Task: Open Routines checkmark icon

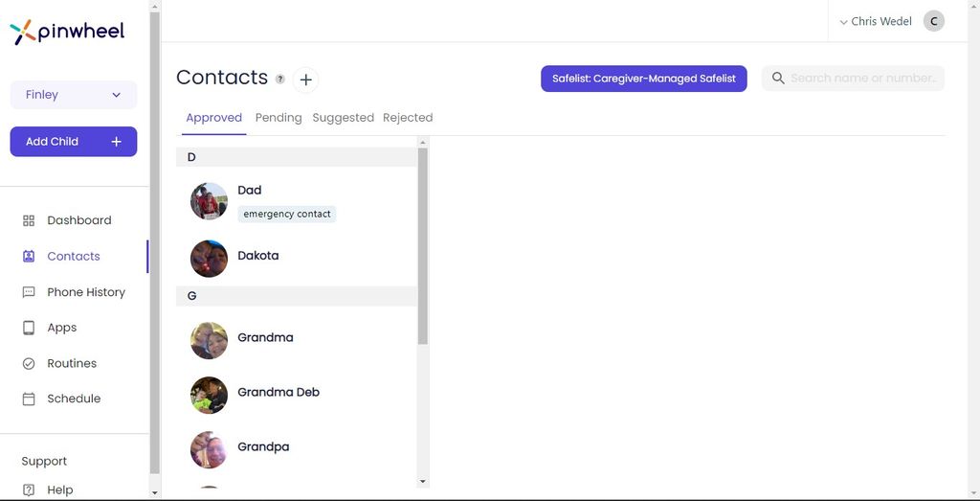Action: coord(29,364)
